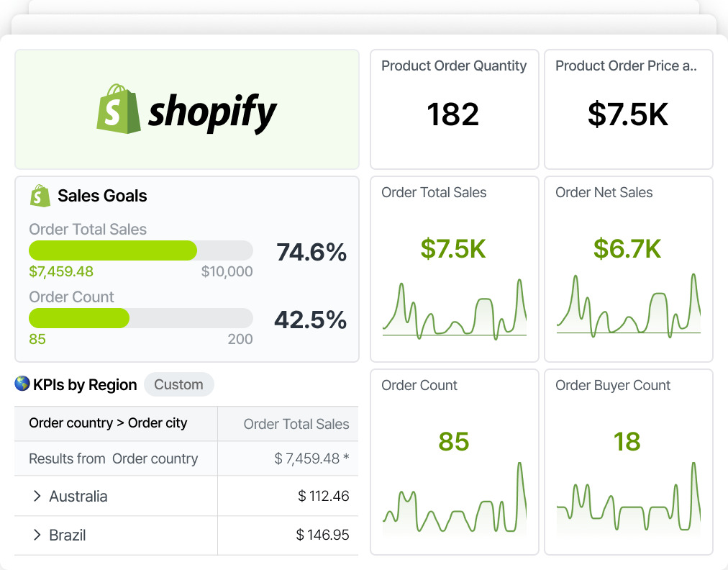Viewport: 728px width, 570px height.
Task: Click the Australia country label
Action: click(78, 496)
